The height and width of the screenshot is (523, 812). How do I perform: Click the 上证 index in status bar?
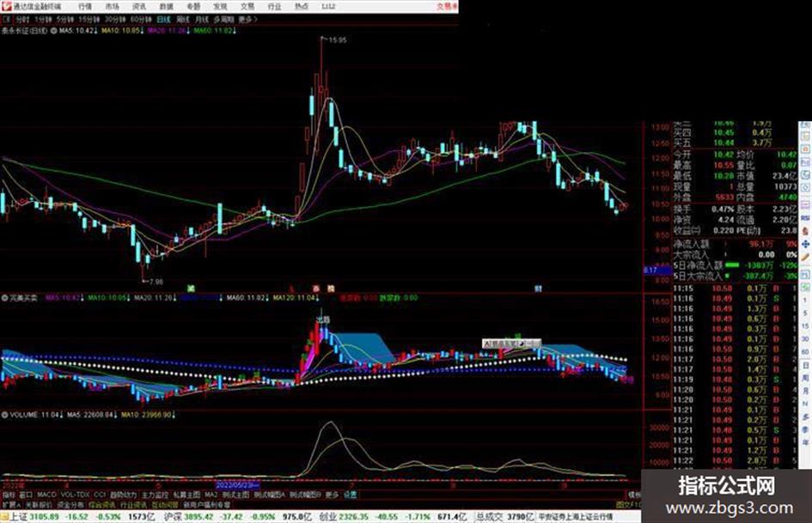[x=17, y=516]
